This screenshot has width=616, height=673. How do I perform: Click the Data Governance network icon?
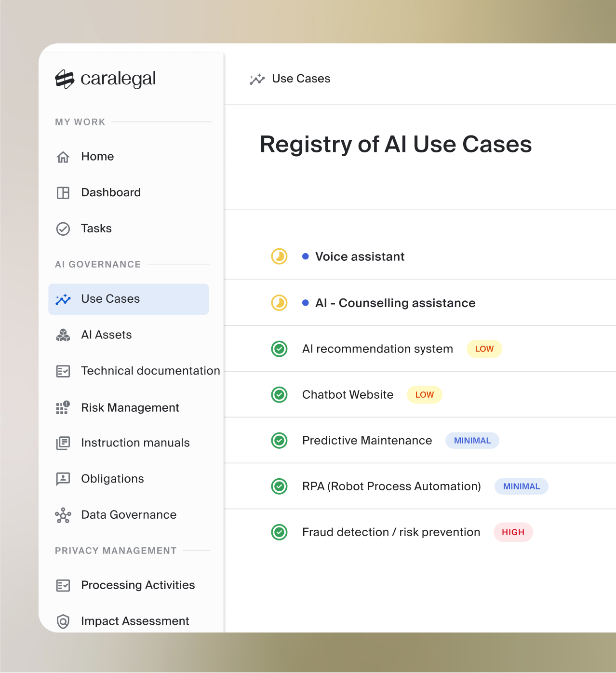63,515
